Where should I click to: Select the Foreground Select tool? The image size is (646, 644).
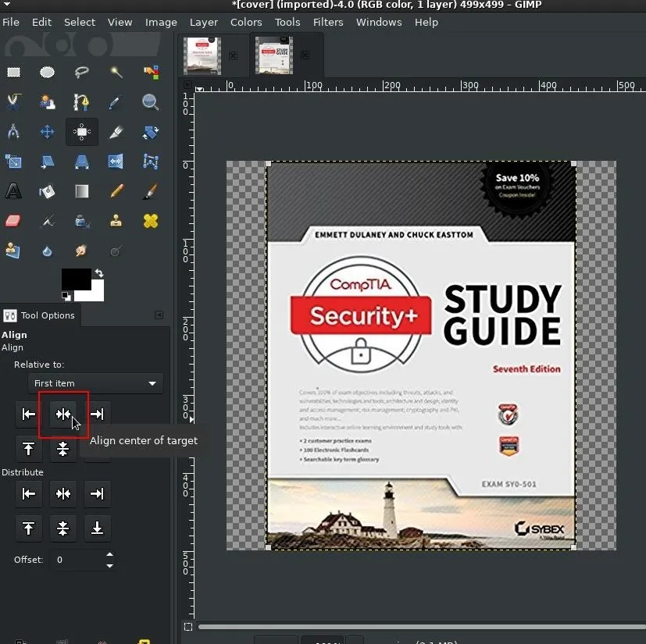48,101
